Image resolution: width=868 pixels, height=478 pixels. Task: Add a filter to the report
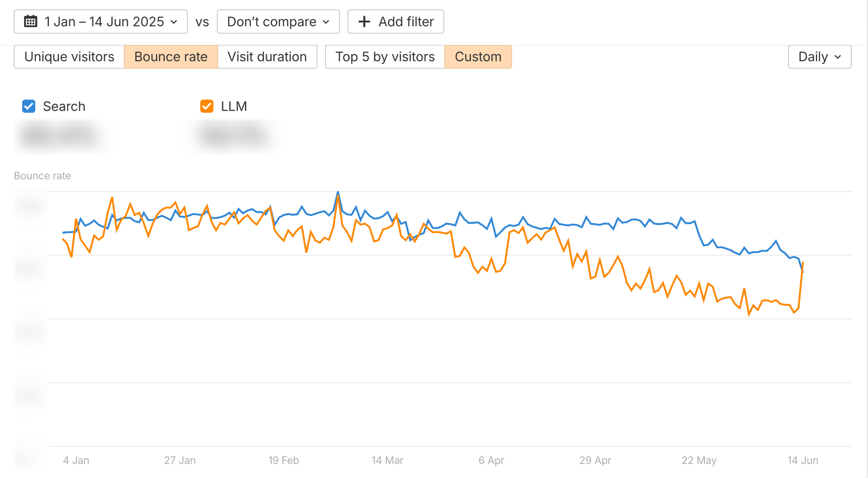tap(395, 21)
